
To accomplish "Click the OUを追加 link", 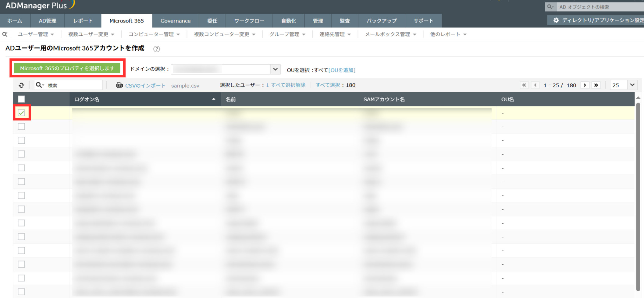I will click(x=342, y=70).
